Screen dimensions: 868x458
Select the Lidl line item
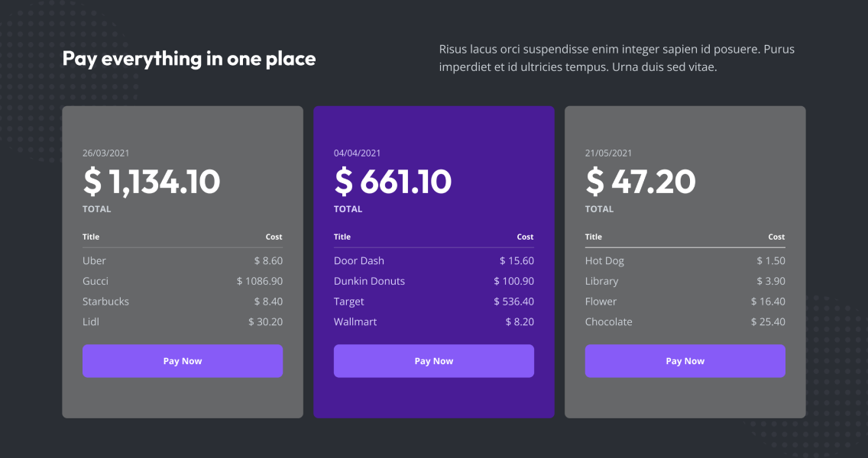tap(90, 321)
